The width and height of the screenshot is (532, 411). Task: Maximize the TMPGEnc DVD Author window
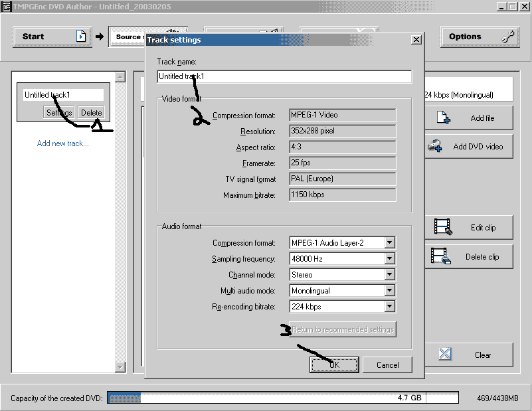pos(513,7)
